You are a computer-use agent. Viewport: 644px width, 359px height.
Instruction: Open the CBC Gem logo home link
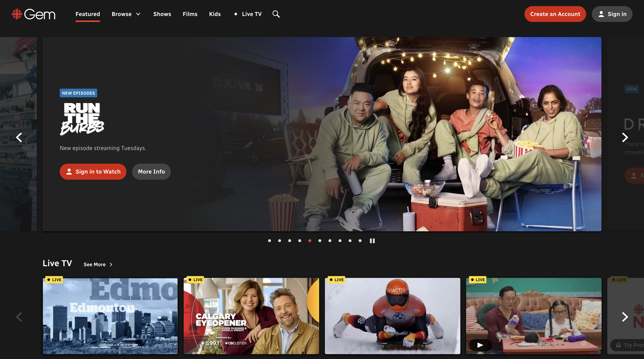pos(33,14)
